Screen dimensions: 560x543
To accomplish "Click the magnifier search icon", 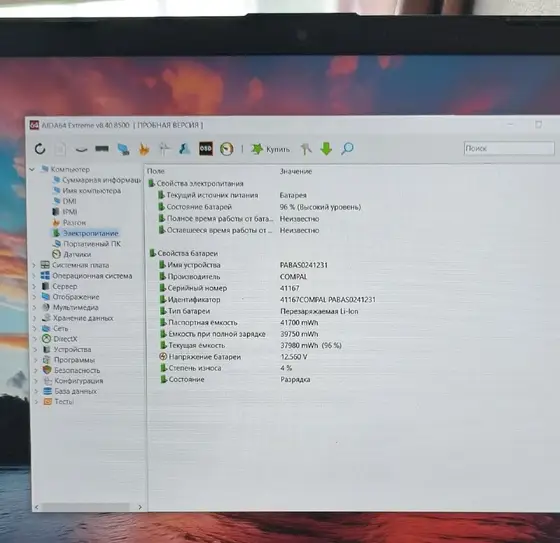I will (x=347, y=148).
